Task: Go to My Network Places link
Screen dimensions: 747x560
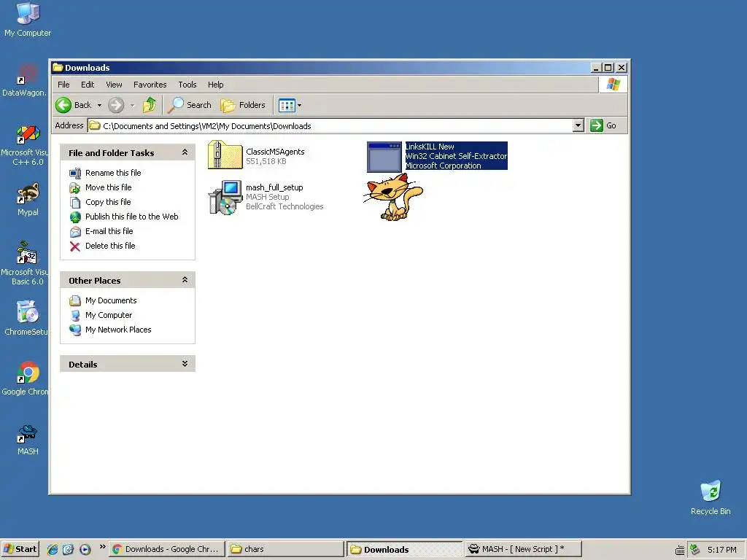Action: [x=118, y=330]
